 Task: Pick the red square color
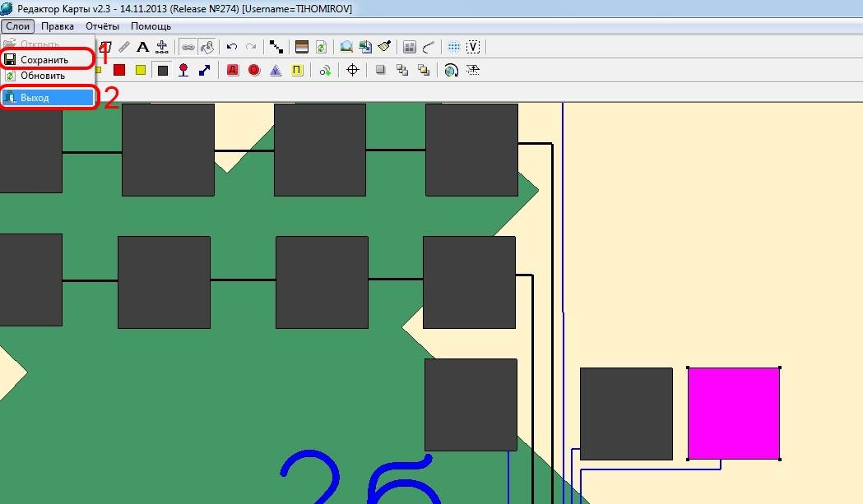coord(119,70)
